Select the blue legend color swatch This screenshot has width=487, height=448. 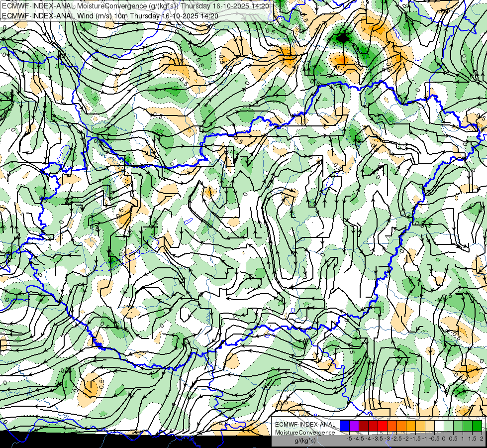point(345,426)
